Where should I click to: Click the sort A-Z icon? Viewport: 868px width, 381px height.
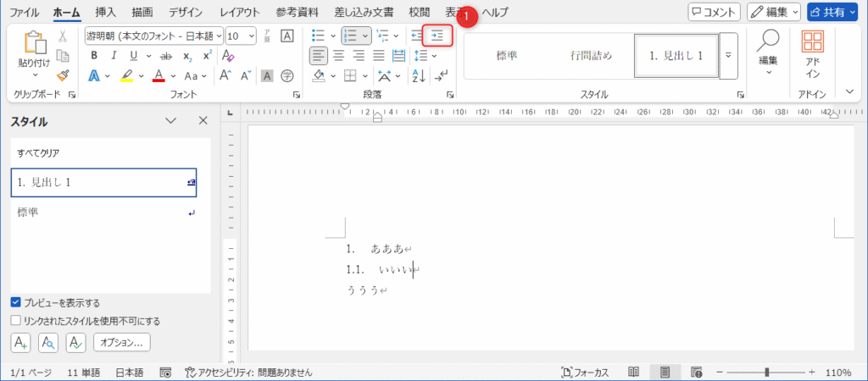coord(418,76)
